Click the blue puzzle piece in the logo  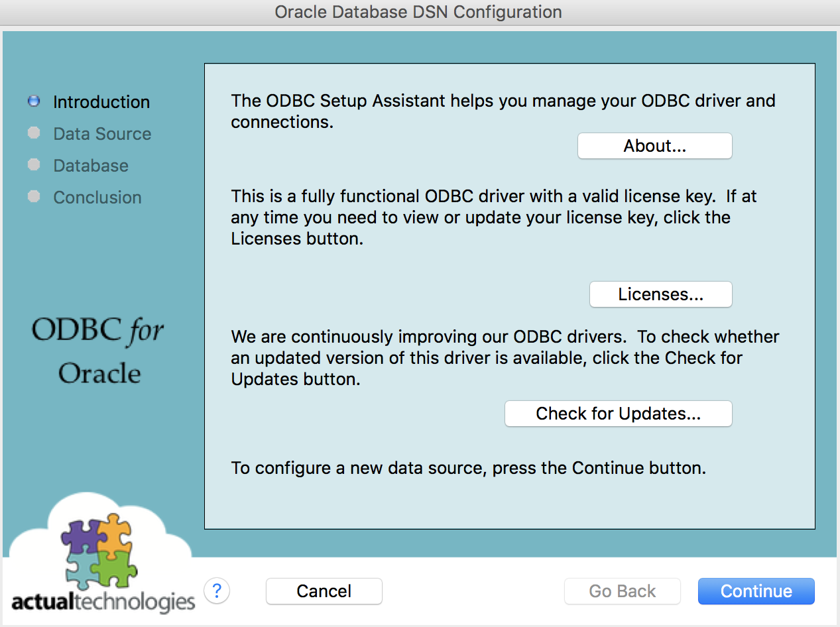coord(83,569)
